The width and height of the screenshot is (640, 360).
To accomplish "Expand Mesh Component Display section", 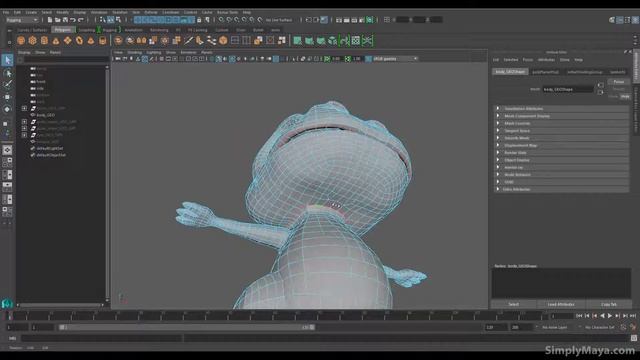I will 562,116.
